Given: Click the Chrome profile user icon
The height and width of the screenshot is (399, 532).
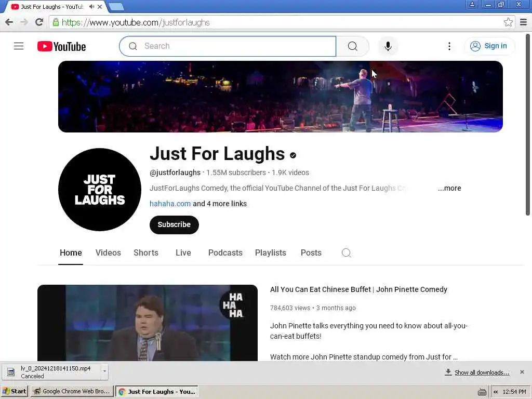Looking at the screenshot, I should point(472,4).
